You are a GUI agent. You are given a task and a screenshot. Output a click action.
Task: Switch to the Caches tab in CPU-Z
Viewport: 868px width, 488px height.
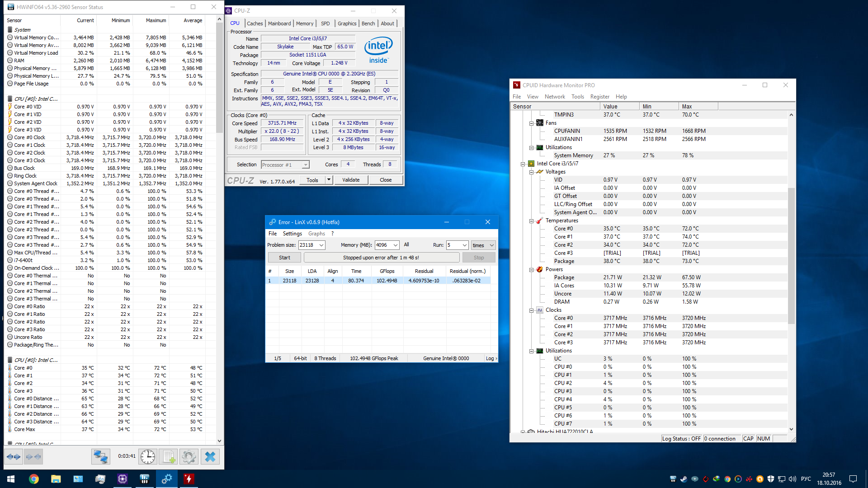255,23
